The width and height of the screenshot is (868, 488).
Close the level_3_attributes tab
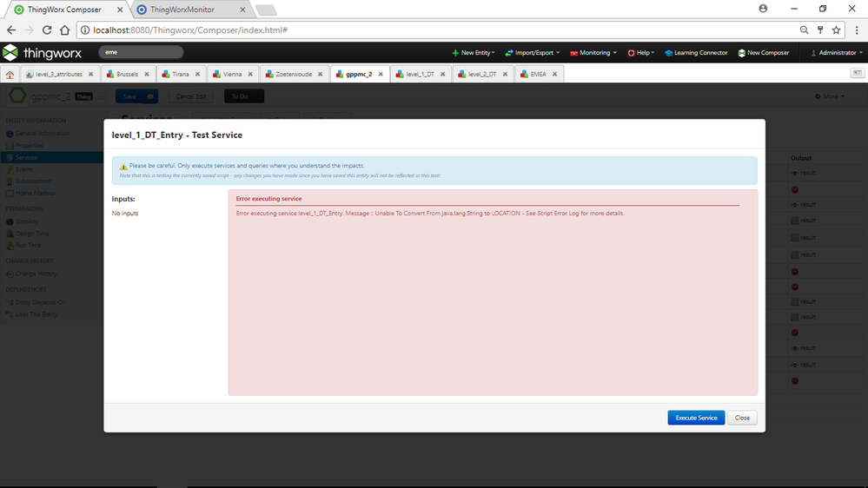pyautogui.click(x=90, y=74)
